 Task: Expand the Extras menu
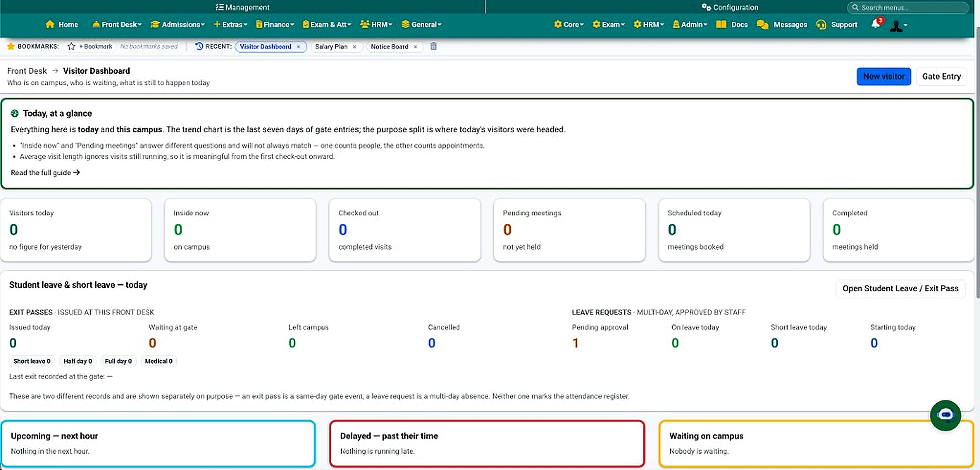[x=231, y=24]
